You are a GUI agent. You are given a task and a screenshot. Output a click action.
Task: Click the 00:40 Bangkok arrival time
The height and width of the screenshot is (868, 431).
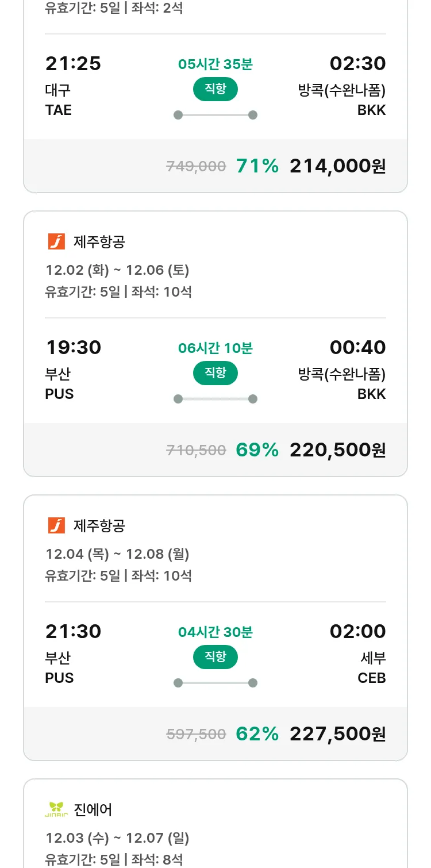pos(357,347)
